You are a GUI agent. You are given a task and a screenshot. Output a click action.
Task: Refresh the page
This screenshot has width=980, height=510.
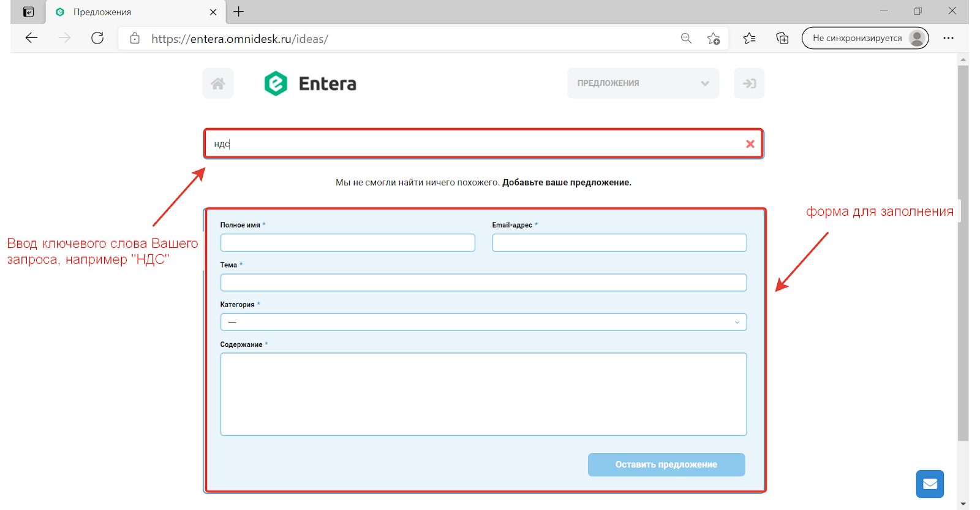pos(97,38)
